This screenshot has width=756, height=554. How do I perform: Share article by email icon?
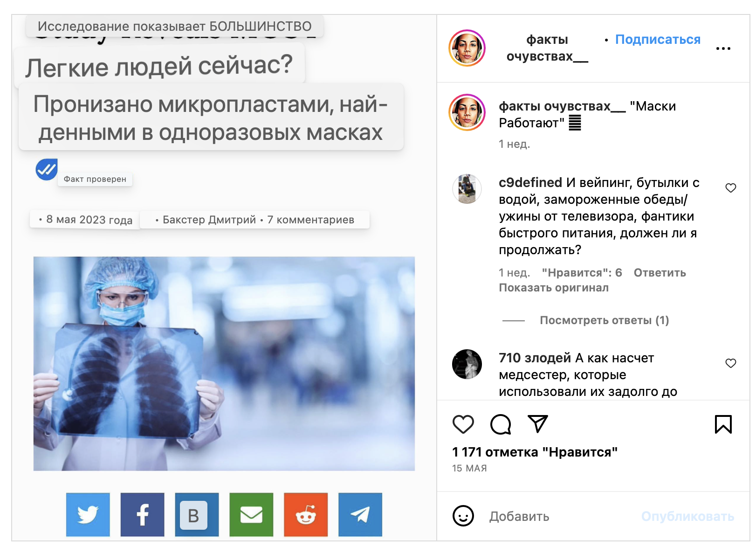pos(251,515)
